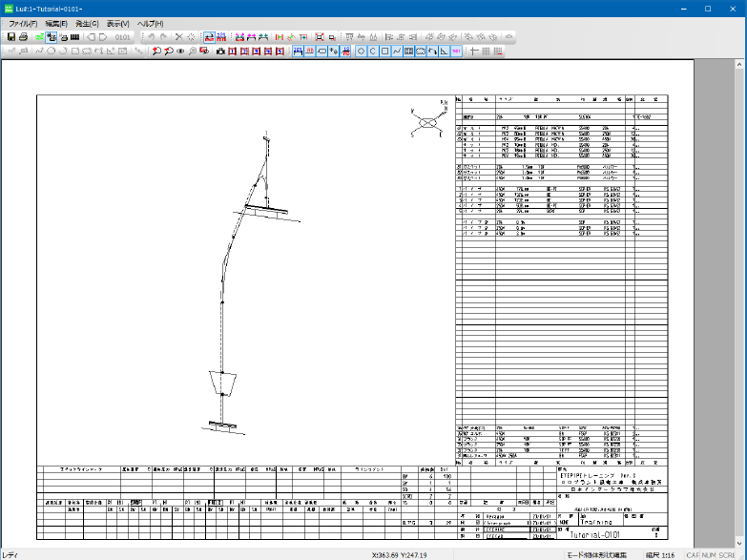Click the Undo arrow icon
This screenshot has height=560, width=747.
point(152,36)
